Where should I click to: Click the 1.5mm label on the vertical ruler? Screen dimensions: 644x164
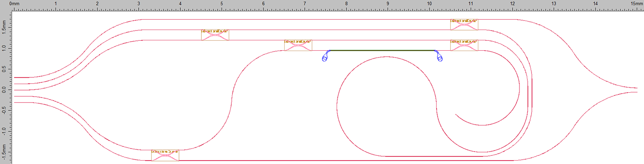4,29
